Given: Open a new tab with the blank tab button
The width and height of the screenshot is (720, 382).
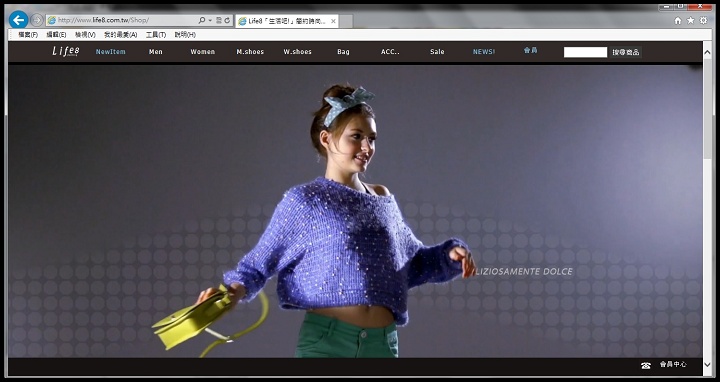Looking at the screenshot, I should [346, 21].
